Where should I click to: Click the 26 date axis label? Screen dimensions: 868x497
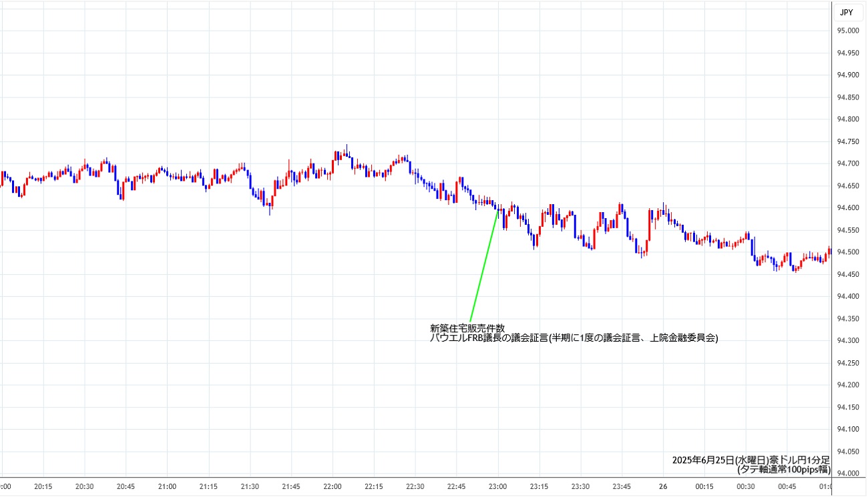[664, 486]
